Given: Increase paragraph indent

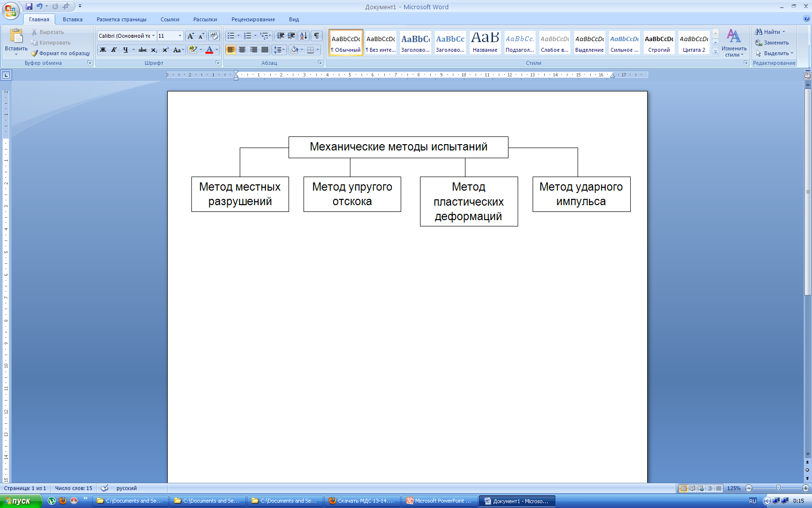Looking at the screenshot, I should (x=291, y=36).
